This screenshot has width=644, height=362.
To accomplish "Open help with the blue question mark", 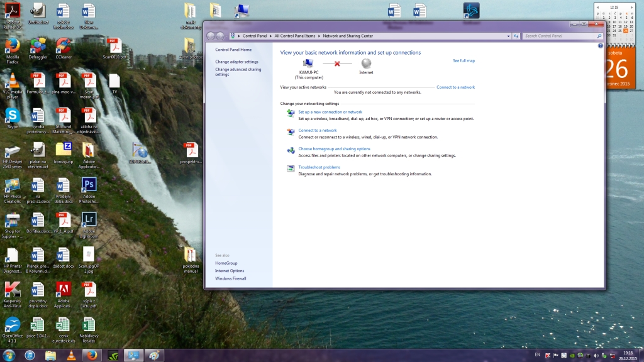I will click(600, 46).
